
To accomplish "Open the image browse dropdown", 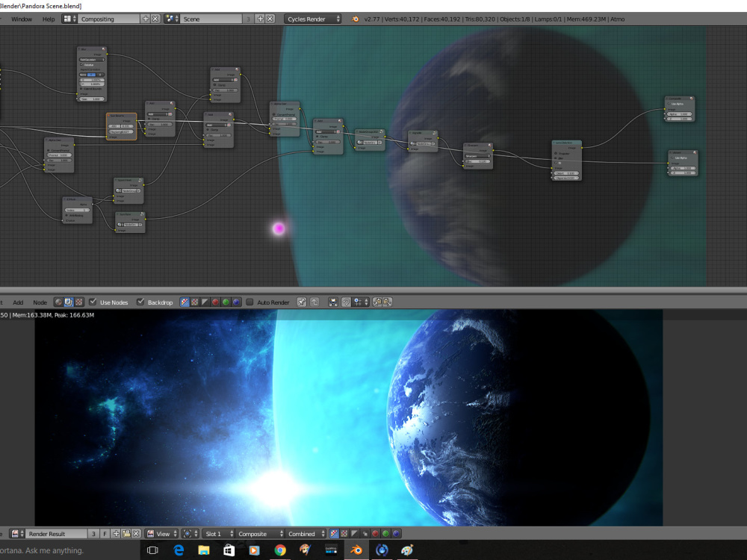I will click(x=18, y=534).
